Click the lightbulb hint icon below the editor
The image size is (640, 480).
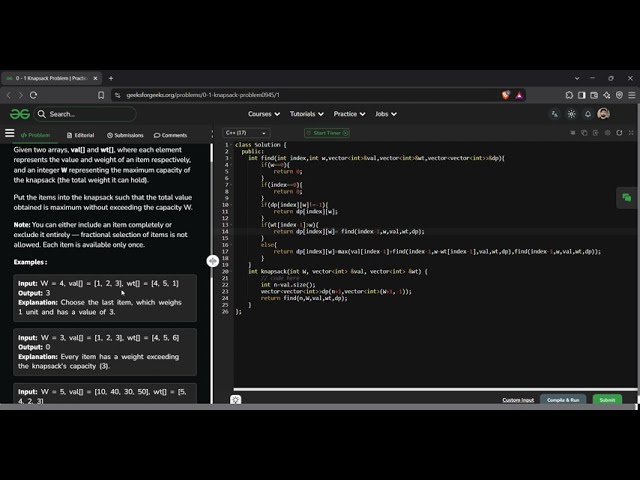coord(236,400)
